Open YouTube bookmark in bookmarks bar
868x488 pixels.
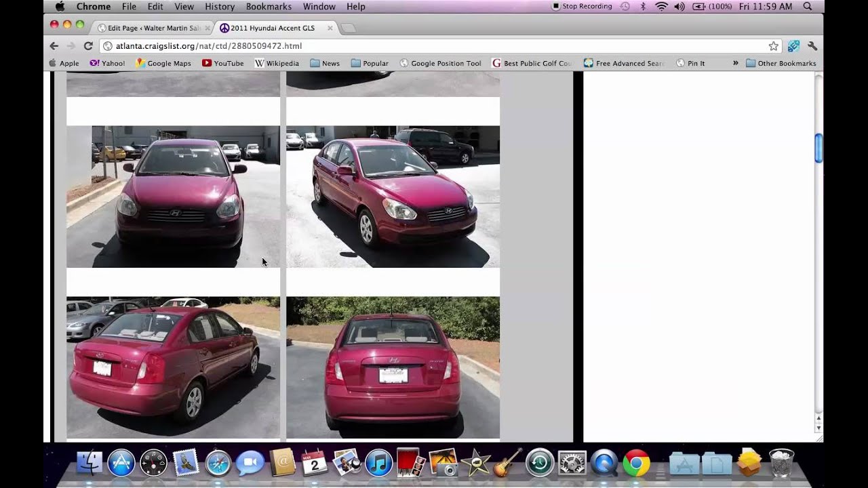(x=222, y=63)
